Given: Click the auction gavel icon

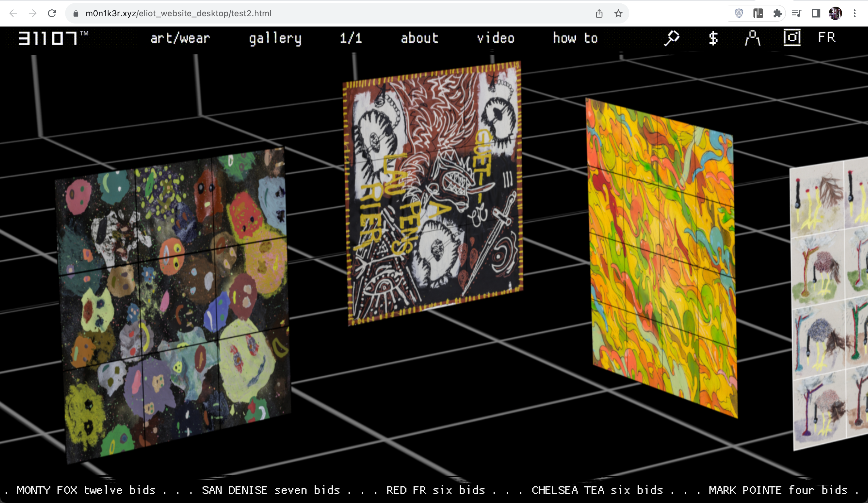Looking at the screenshot, I should tap(672, 38).
